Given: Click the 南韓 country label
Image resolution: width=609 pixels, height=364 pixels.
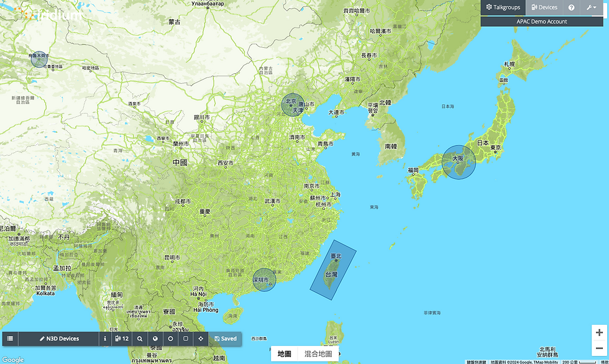Looking at the screenshot, I should [x=391, y=147].
